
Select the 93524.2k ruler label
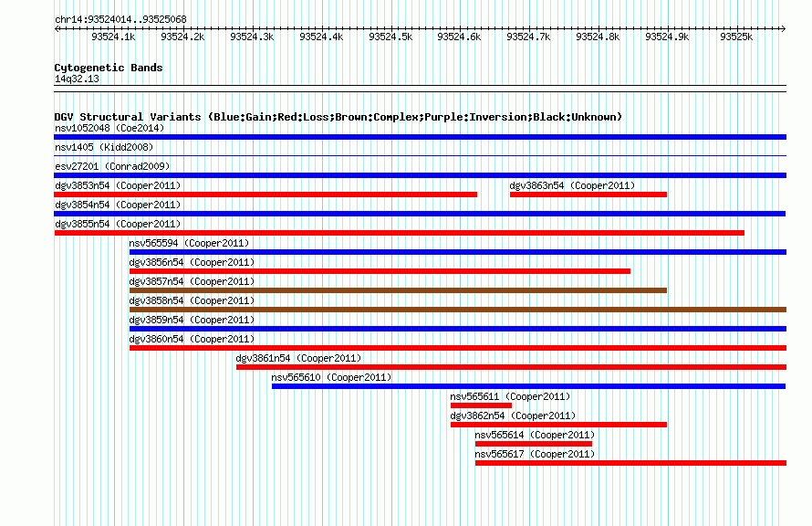182,37
